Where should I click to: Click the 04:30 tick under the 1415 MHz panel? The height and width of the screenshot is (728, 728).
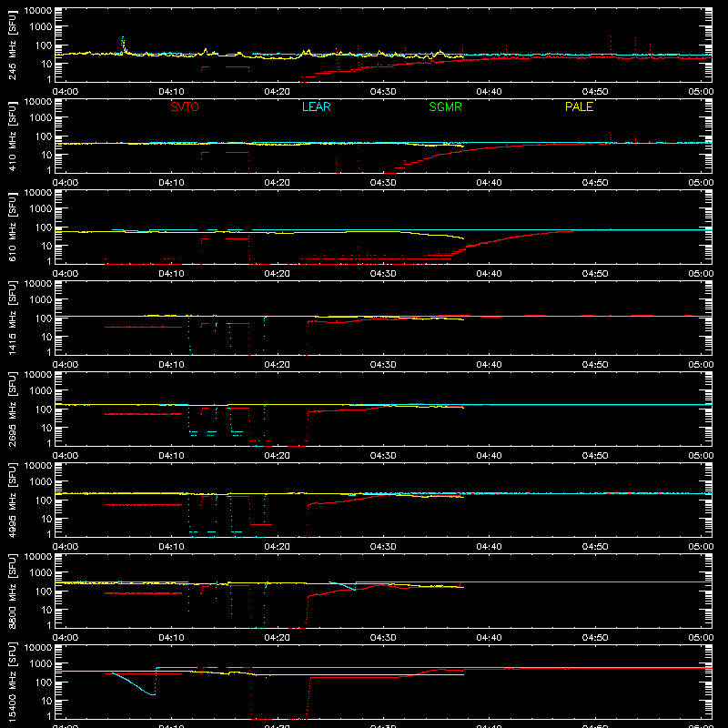[x=383, y=365]
